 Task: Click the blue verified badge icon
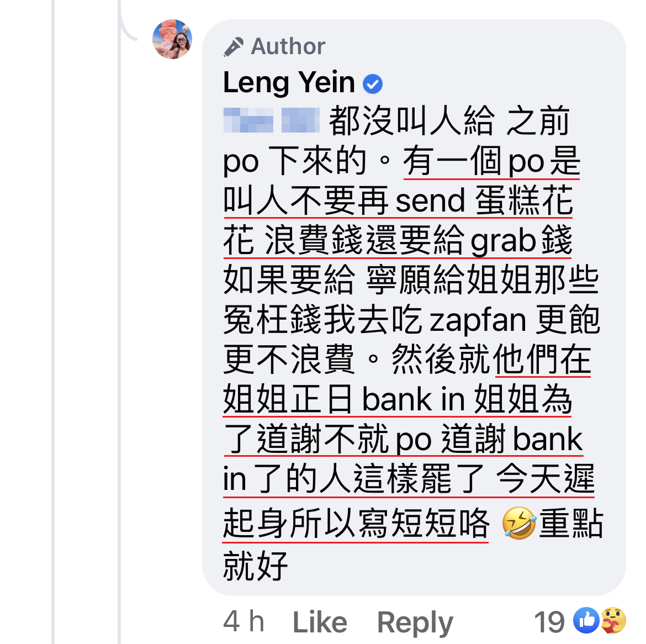click(x=373, y=84)
